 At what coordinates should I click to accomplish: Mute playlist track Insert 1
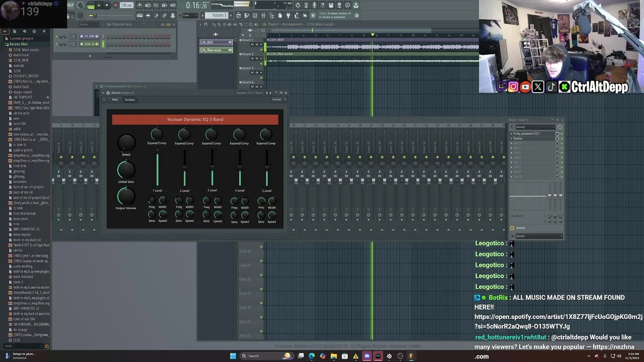[x=261, y=49]
